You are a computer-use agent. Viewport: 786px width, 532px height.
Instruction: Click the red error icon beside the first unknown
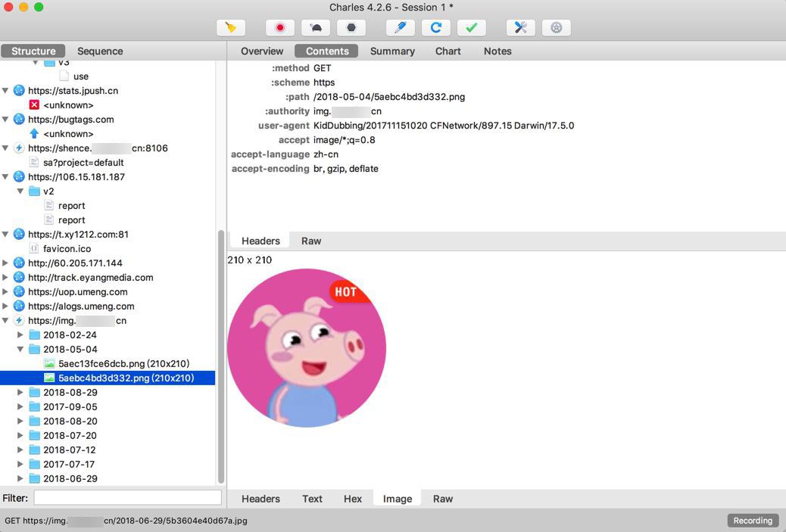click(x=34, y=104)
